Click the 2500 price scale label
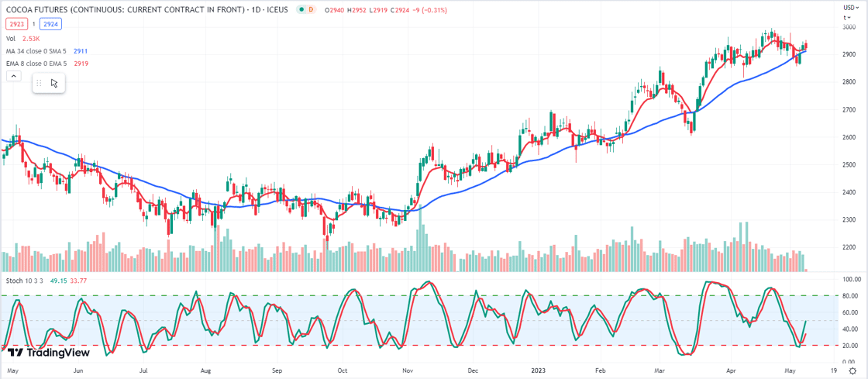 [850, 165]
